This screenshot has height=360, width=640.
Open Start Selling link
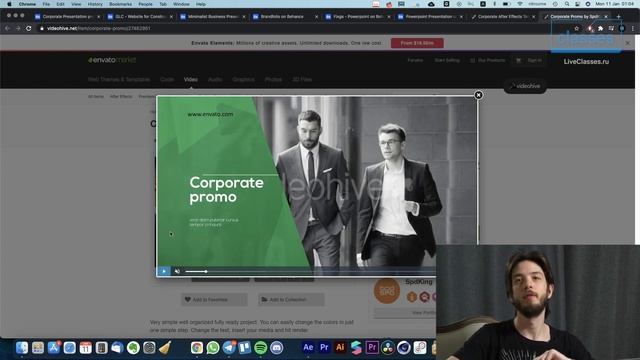[447, 60]
